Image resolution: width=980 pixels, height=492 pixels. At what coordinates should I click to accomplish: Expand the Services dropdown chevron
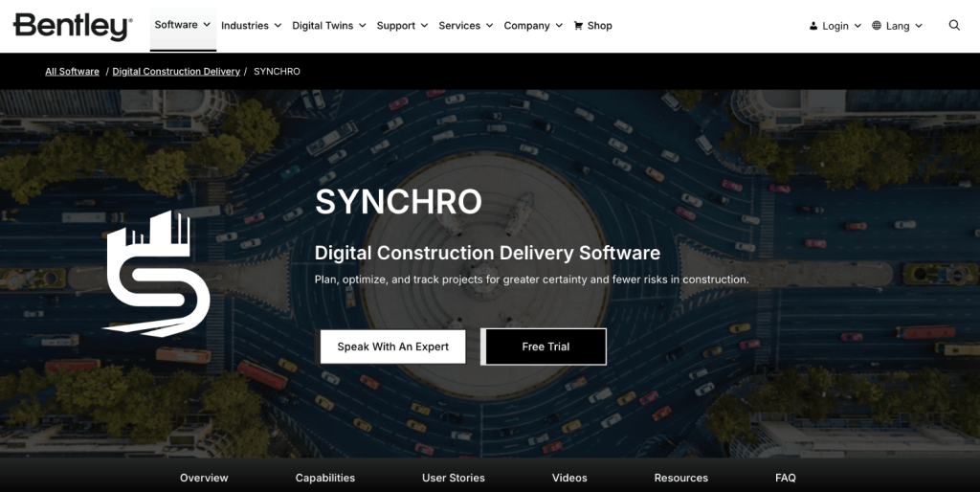(x=489, y=26)
